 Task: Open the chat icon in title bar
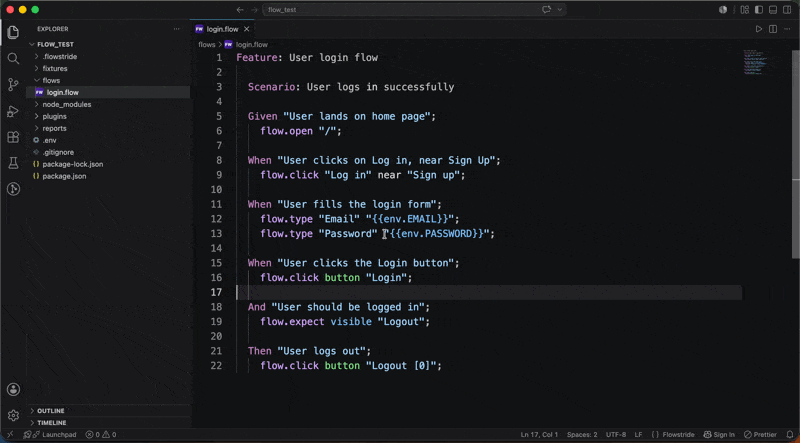546,10
